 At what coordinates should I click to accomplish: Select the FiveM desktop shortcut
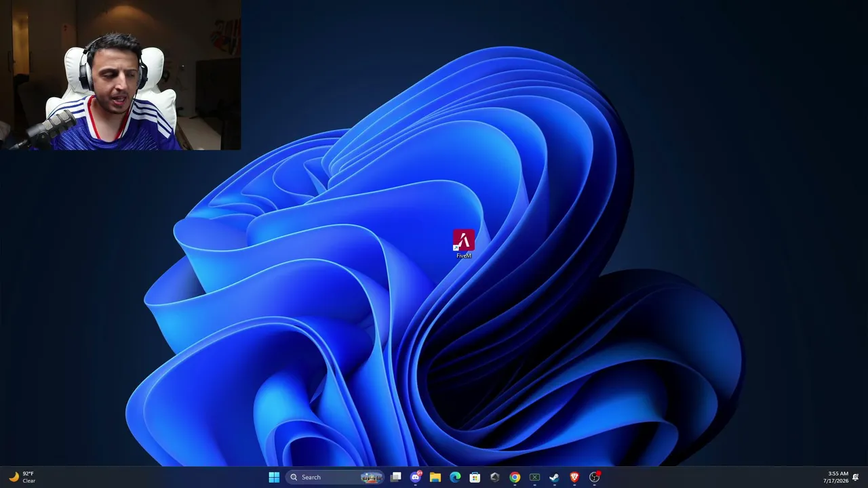tap(464, 244)
